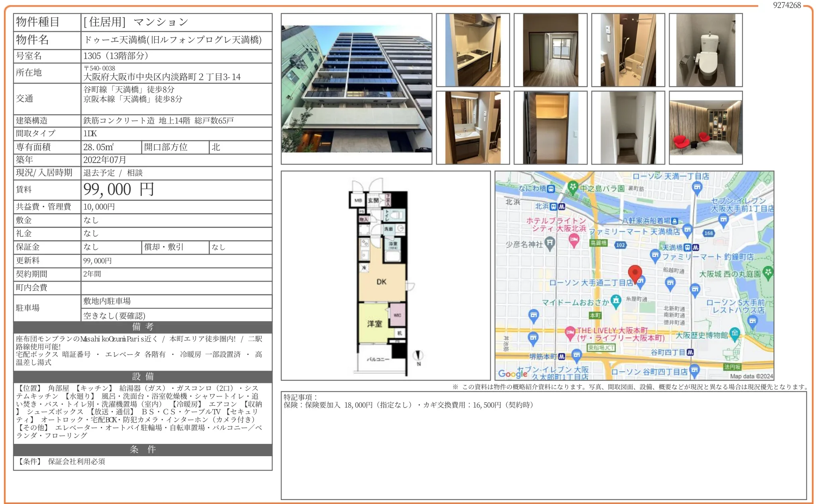The image size is (819, 504).
Task: Open the kitchen photo thumbnail
Action: [x=472, y=50]
